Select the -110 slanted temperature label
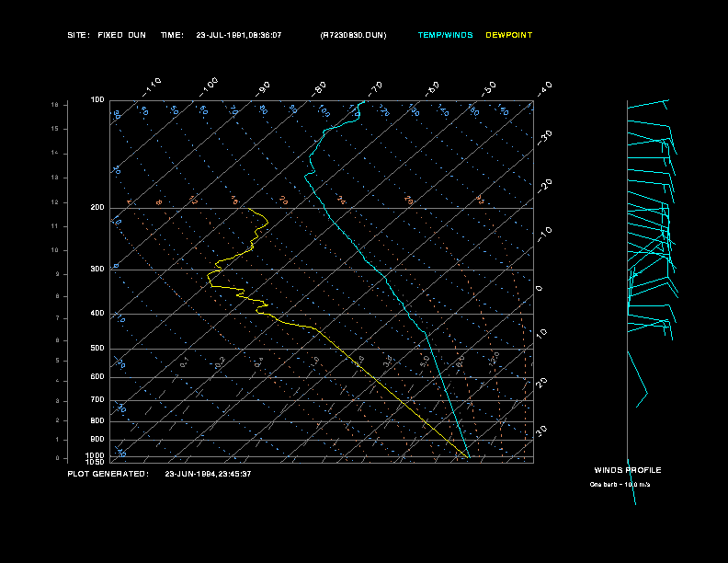728x563 pixels. point(152,87)
